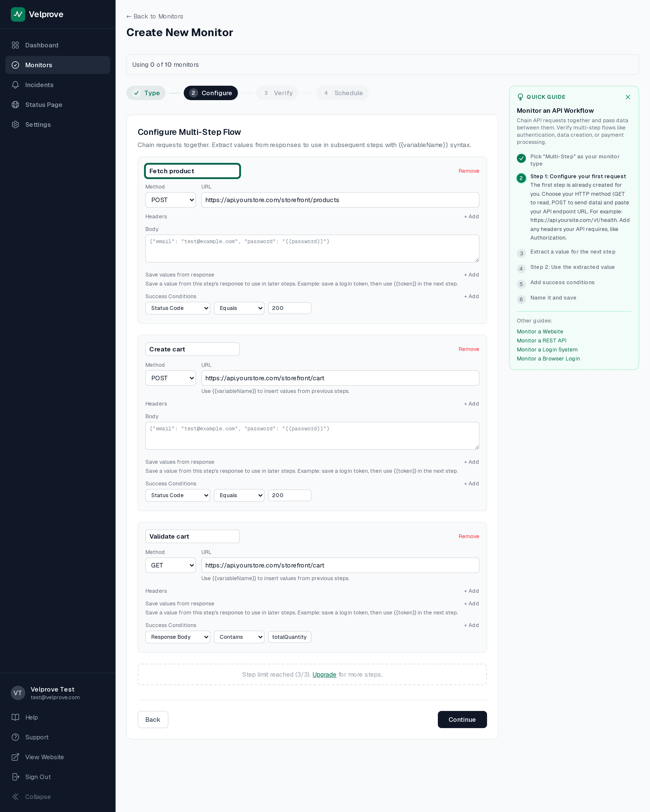This screenshot has width=650, height=812.
Task: Open Status Code dropdown in Fetch product
Action: pos(178,308)
